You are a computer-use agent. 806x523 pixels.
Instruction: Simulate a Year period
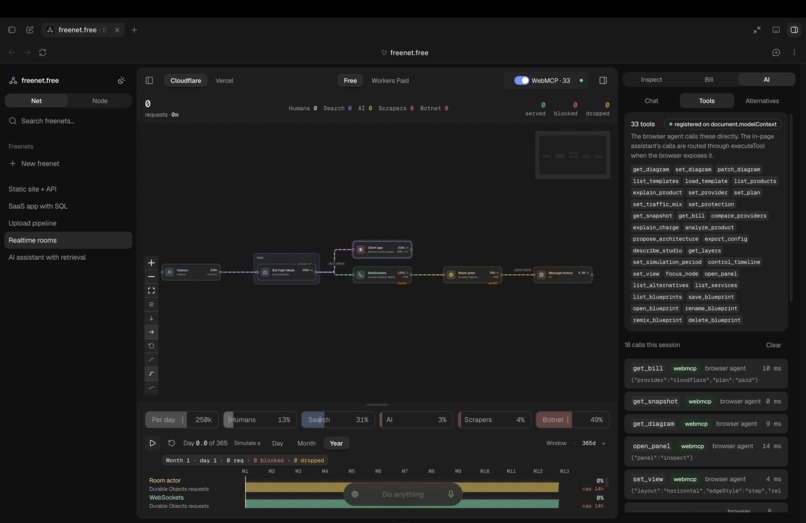(x=336, y=443)
